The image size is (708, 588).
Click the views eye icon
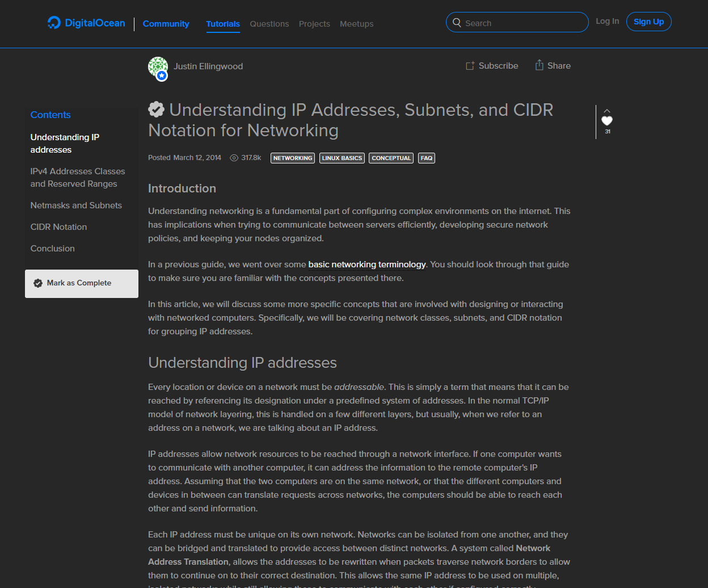[234, 158]
